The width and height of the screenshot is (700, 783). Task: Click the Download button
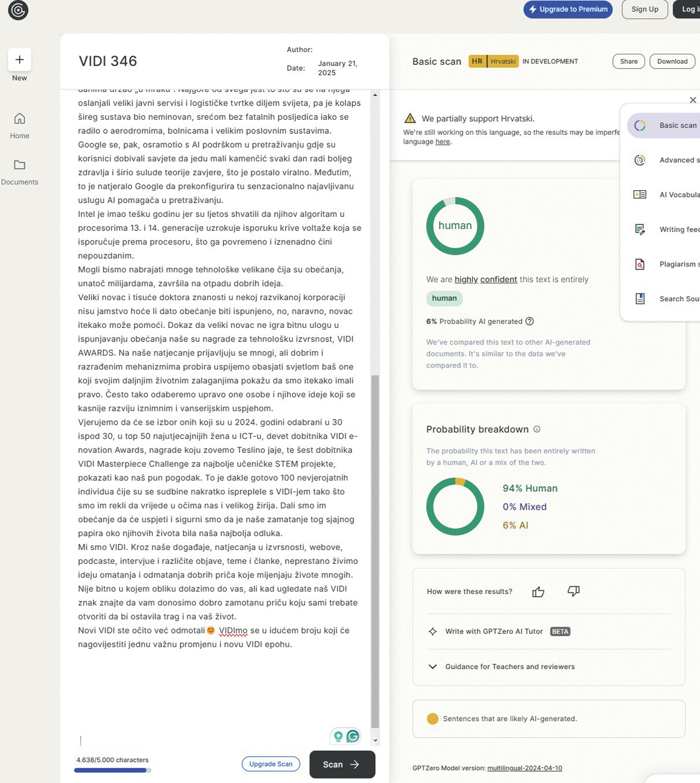[672, 61]
